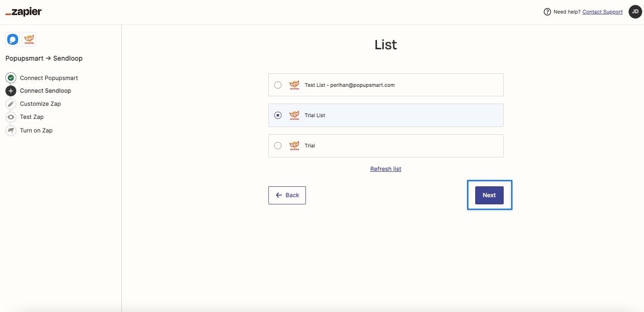The width and height of the screenshot is (644, 312).
Task: Click the 'Trial List' option text
Action: point(315,115)
